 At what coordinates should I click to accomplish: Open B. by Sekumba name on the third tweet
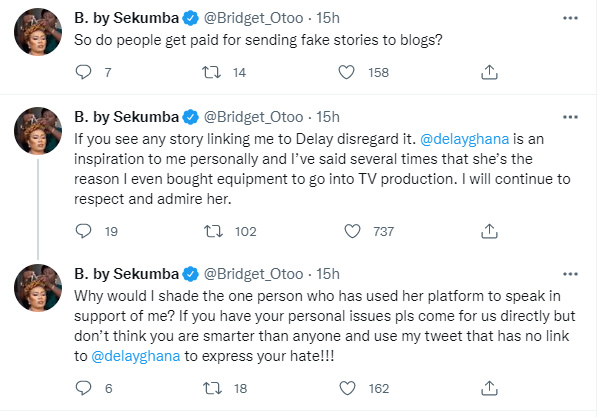(127, 274)
